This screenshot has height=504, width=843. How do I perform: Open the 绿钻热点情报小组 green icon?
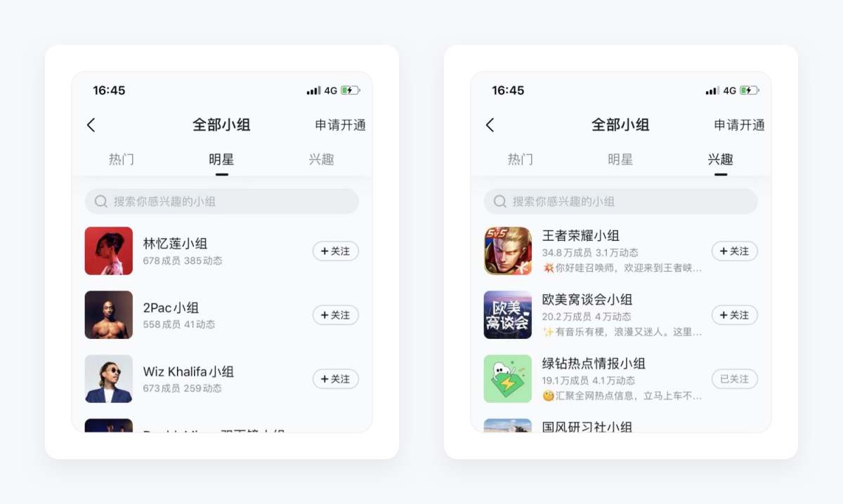click(508, 378)
